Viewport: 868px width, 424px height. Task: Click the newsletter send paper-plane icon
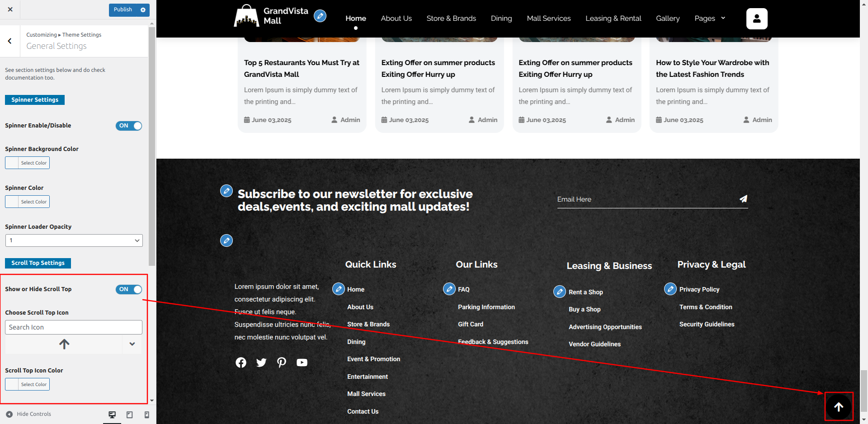[743, 199]
